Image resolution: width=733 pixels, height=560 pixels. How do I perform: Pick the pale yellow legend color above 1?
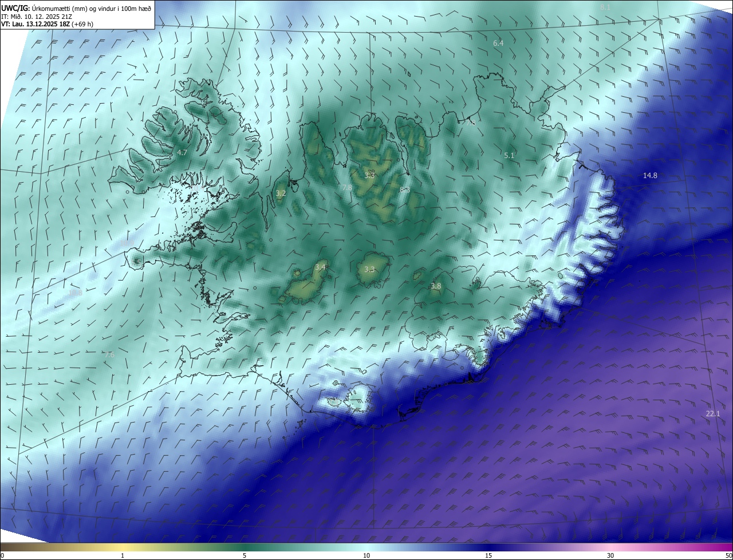[x=123, y=547]
